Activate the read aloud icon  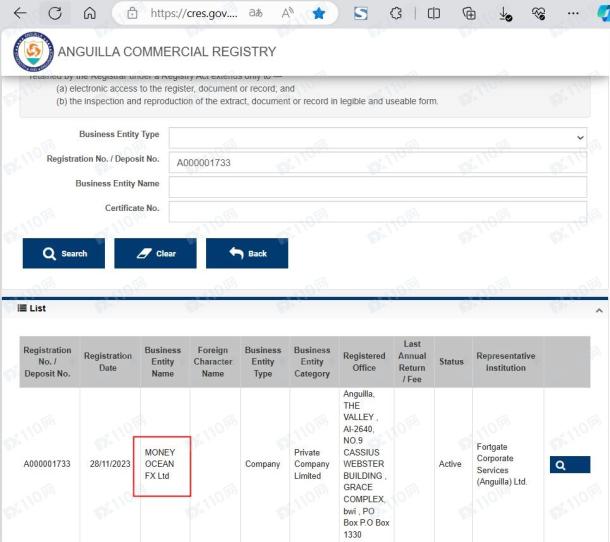287,13
